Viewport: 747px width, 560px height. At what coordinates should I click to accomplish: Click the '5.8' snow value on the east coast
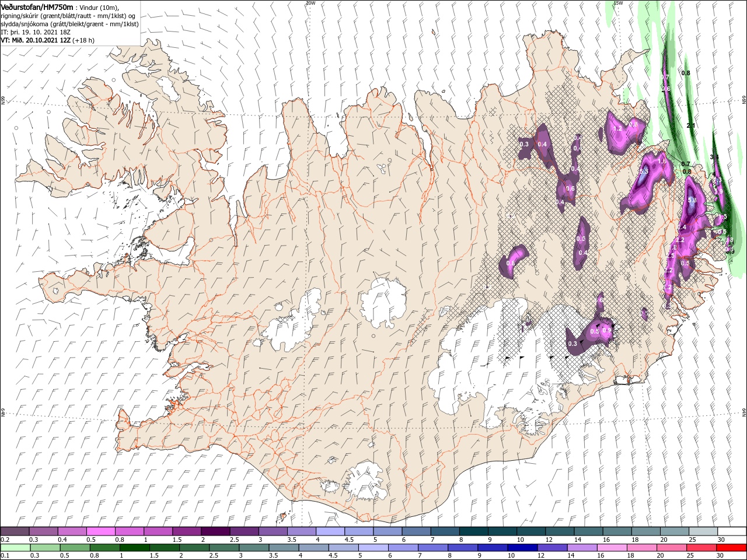[693, 201]
